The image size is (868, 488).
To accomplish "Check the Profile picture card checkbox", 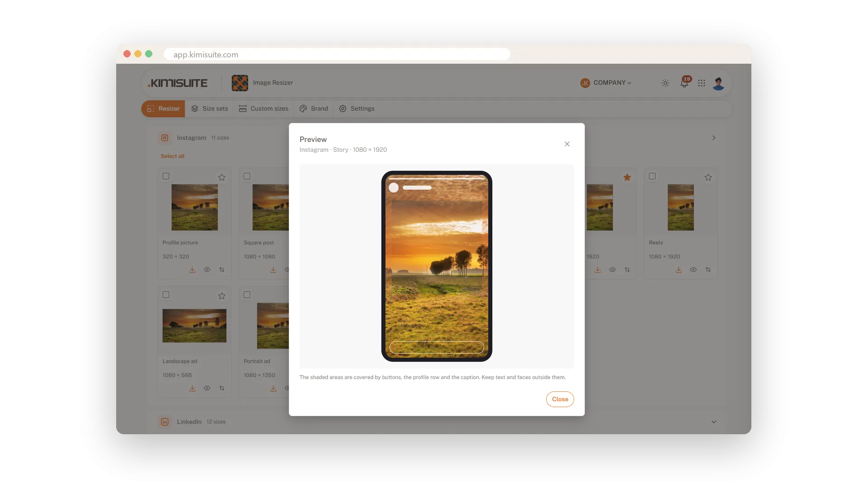I will pyautogui.click(x=166, y=176).
